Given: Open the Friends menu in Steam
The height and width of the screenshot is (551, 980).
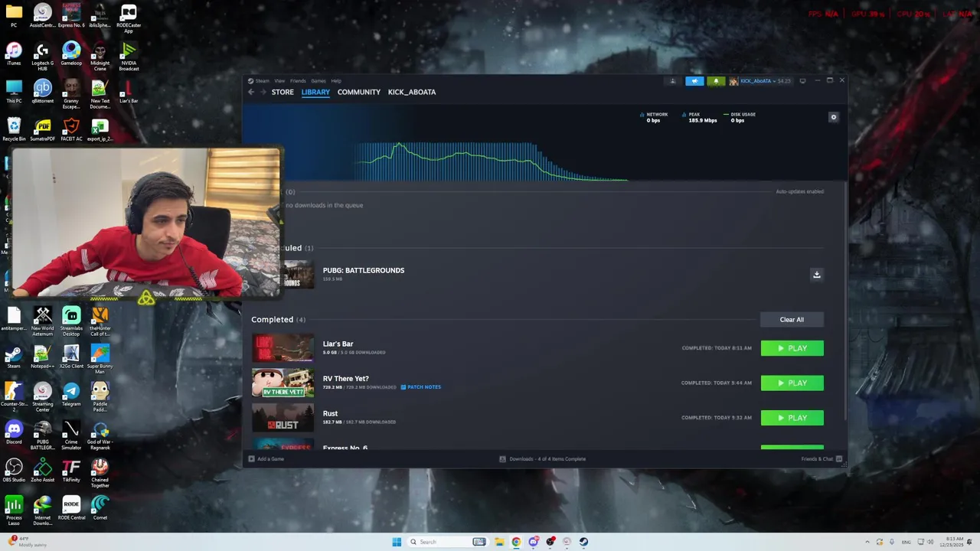Looking at the screenshot, I should (x=298, y=80).
